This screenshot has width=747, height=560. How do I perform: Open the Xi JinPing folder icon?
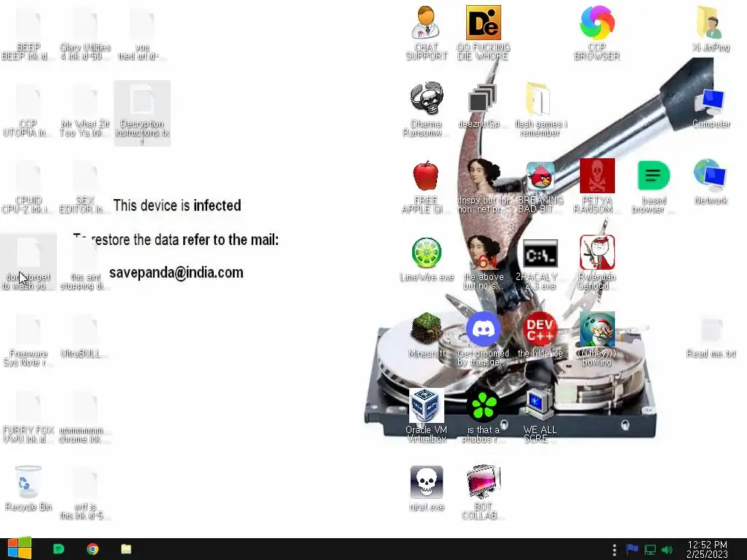click(711, 28)
